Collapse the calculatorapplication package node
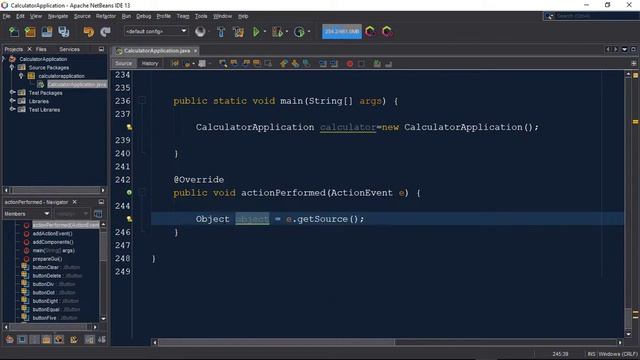The width and height of the screenshot is (640, 360). point(21,76)
